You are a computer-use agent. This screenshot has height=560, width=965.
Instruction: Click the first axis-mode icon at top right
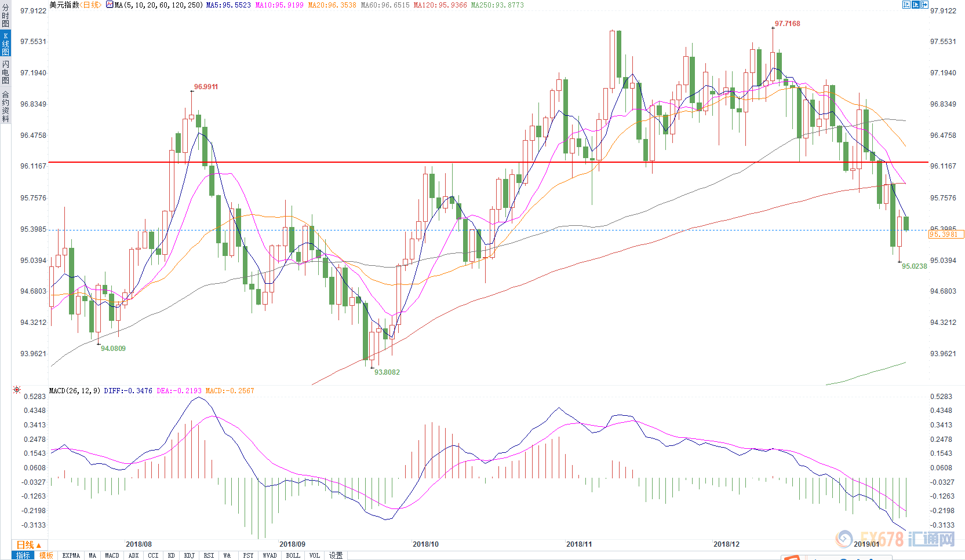(x=906, y=5)
